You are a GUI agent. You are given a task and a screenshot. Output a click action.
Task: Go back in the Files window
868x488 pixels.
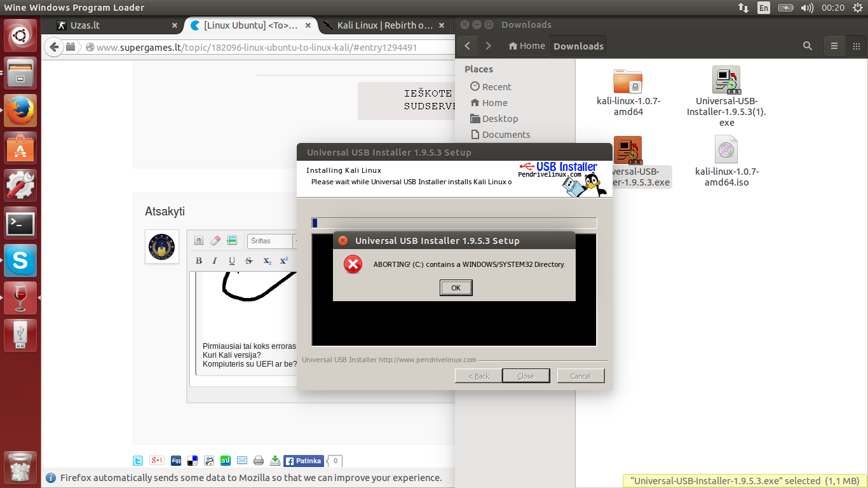pos(468,46)
